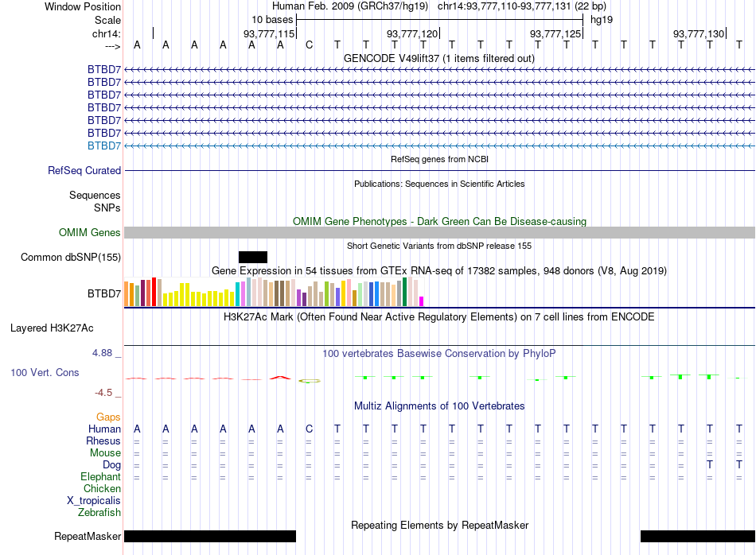Open the Multiz Alignments of 100 Vertebrates title

(x=439, y=406)
